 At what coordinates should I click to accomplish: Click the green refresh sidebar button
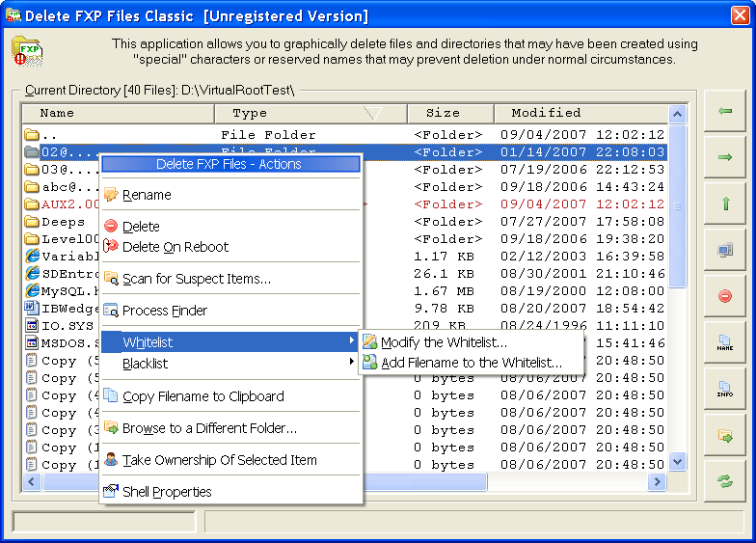coord(725,481)
